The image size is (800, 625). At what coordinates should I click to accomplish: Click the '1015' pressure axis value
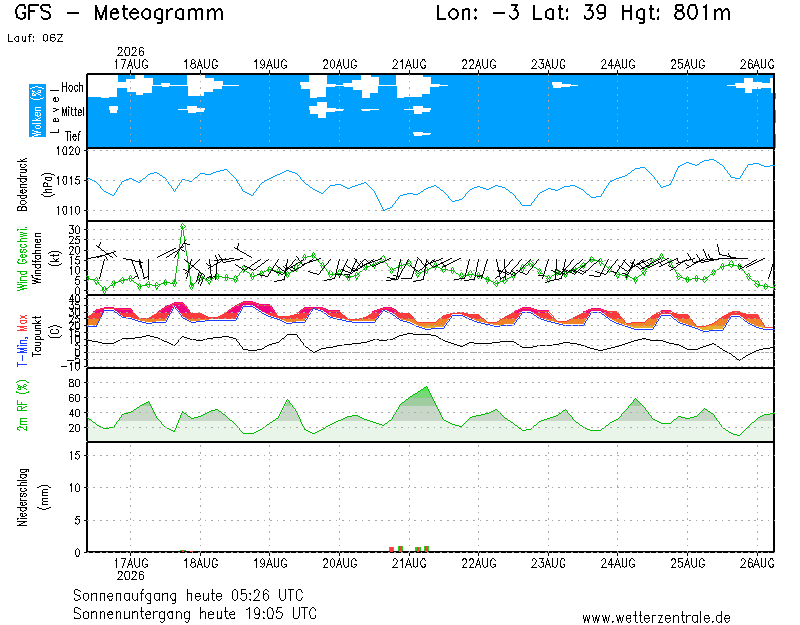click(68, 181)
